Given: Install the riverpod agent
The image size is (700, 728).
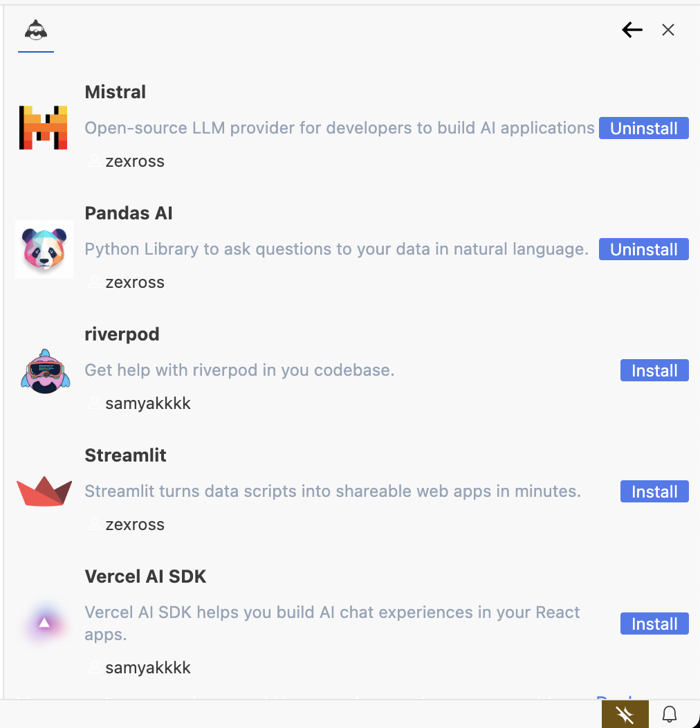Looking at the screenshot, I should click(x=654, y=370).
